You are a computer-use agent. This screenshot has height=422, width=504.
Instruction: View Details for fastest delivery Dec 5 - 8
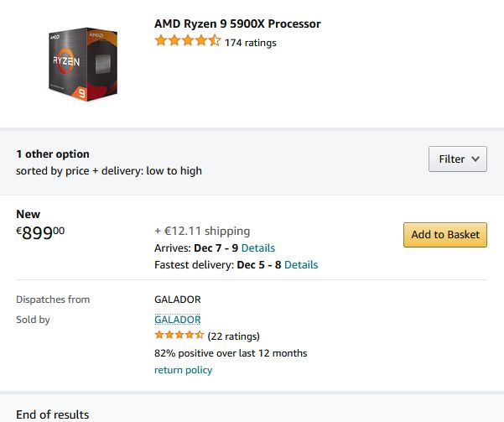(301, 265)
